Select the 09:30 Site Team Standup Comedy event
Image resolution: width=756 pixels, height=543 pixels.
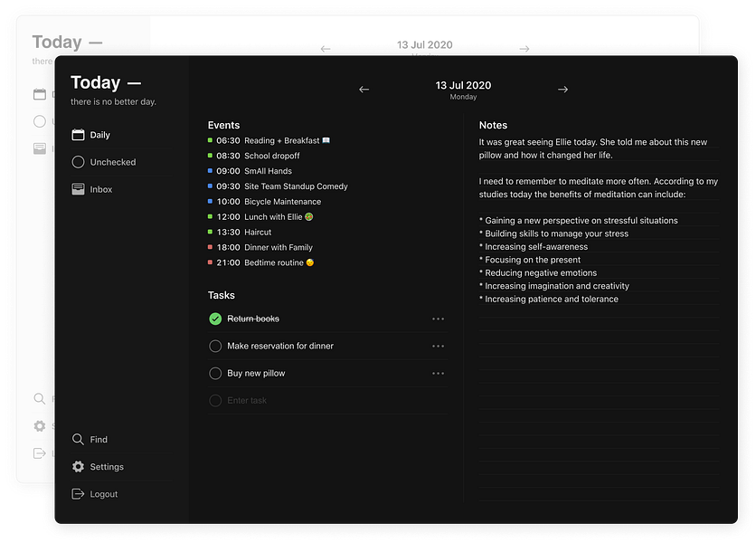(x=278, y=186)
